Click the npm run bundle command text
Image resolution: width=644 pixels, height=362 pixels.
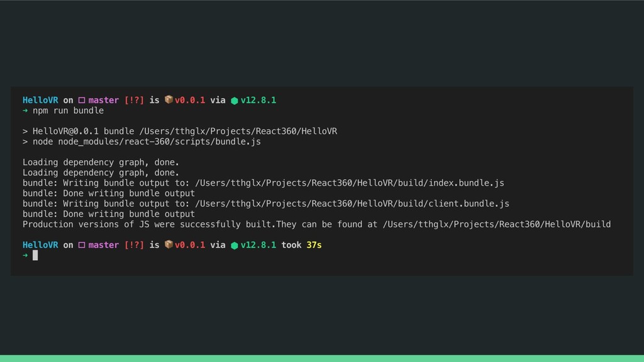(x=68, y=111)
